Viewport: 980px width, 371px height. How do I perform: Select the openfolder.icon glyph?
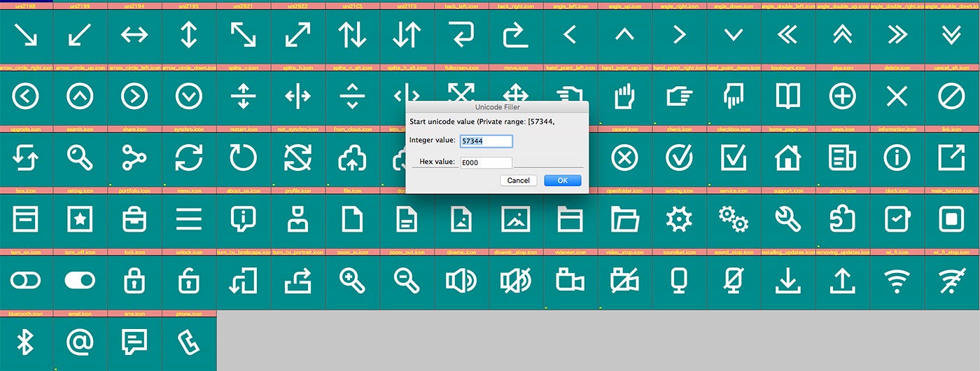click(624, 220)
